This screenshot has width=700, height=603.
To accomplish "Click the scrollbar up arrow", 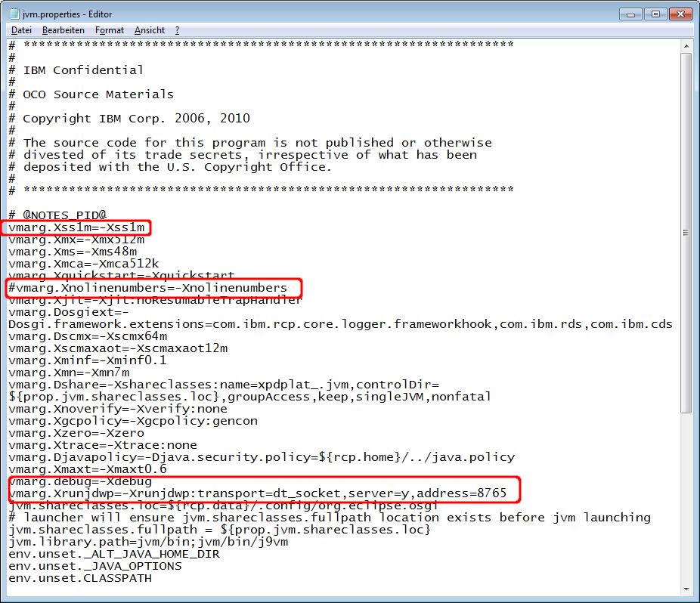I will (x=686, y=45).
